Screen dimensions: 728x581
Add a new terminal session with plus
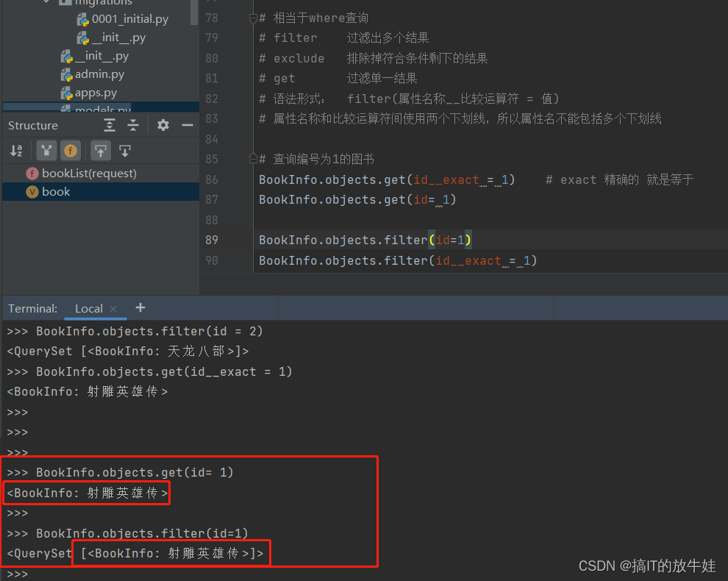[140, 308]
